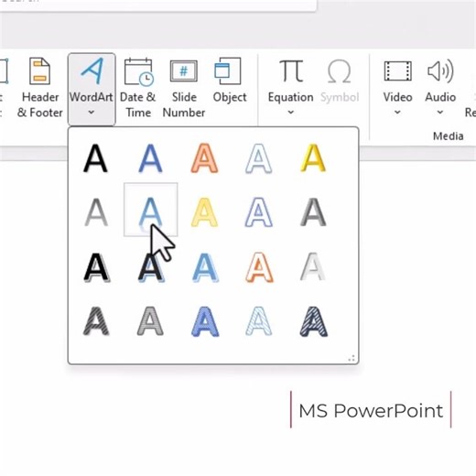The image size is (476, 476).
Task: Expand the Audio dropdown chevron
Action: point(440,113)
